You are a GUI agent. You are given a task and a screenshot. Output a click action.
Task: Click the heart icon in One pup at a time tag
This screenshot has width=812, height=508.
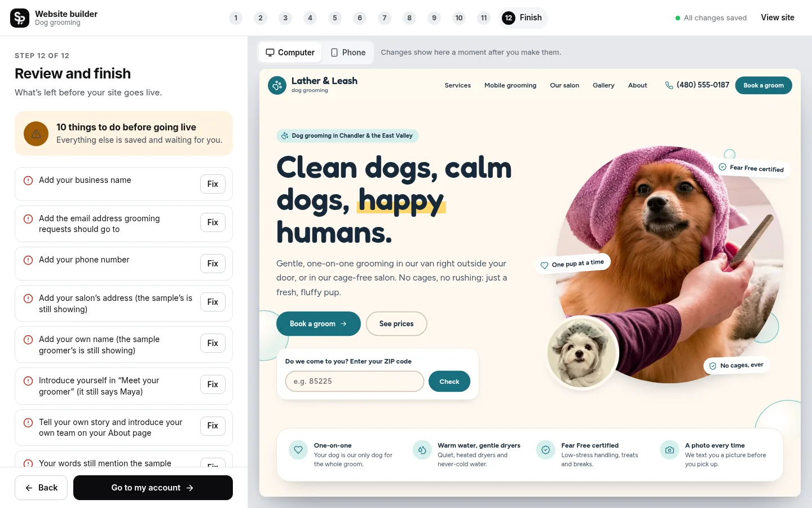[x=544, y=265]
